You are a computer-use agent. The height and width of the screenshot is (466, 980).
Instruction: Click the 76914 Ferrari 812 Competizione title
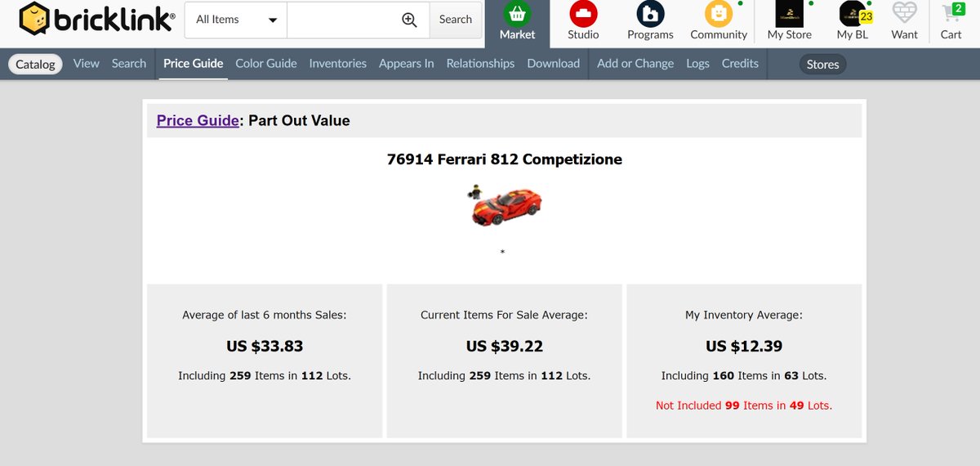[505, 159]
